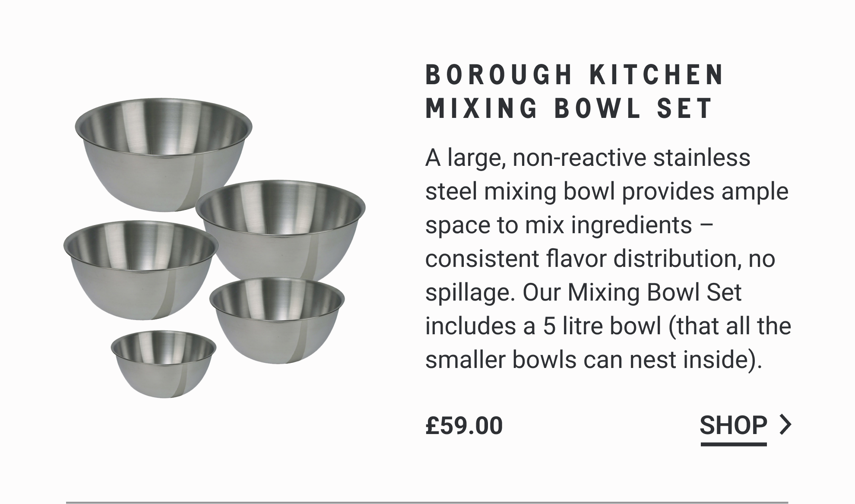855x504 pixels.
Task: Select the largest bowl at top of image
Action: (164, 154)
